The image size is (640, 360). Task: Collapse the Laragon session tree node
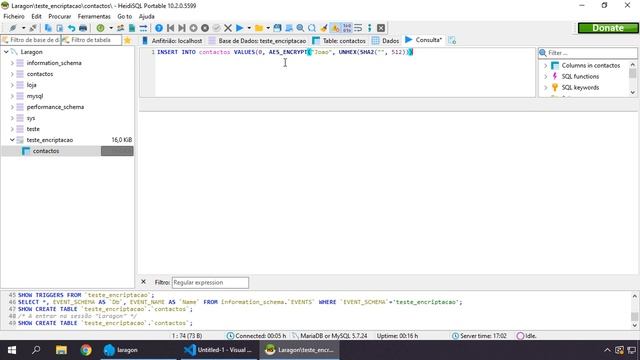tap(6, 52)
